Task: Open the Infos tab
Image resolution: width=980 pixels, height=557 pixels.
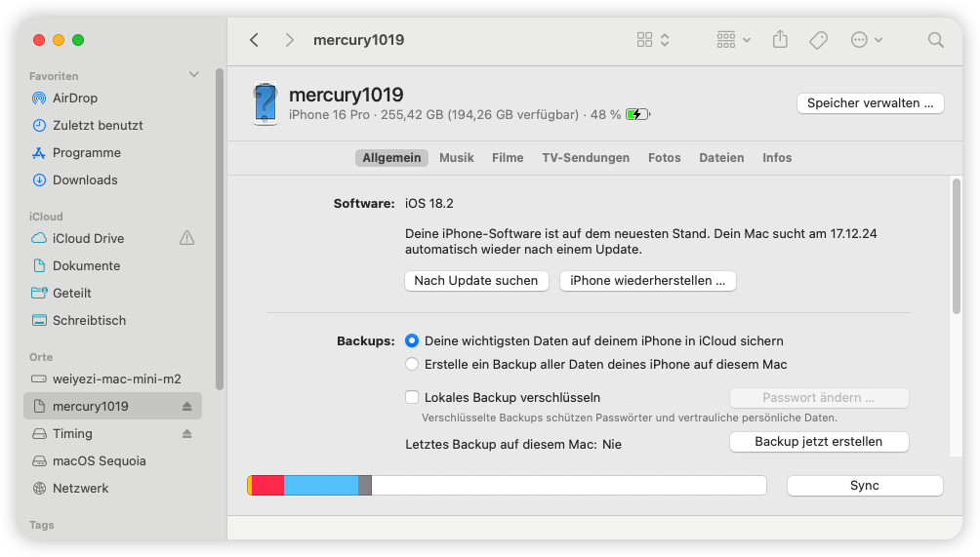Action: point(777,158)
